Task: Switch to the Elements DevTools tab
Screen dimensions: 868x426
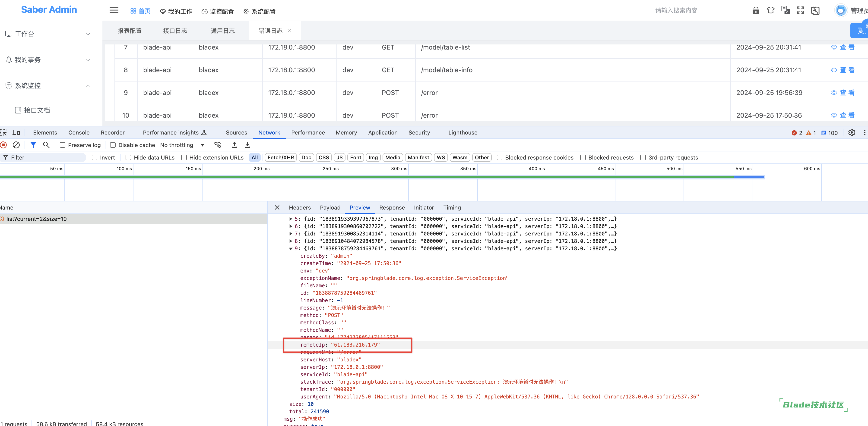Action: coord(45,133)
